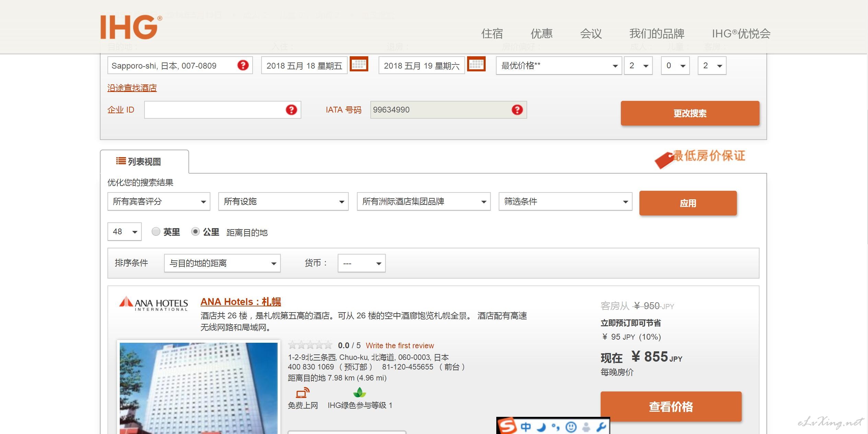The width and height of the screenshot is (868, 434).
Task: Switch to the 列表视图 tab
Action: click(144, 162)
